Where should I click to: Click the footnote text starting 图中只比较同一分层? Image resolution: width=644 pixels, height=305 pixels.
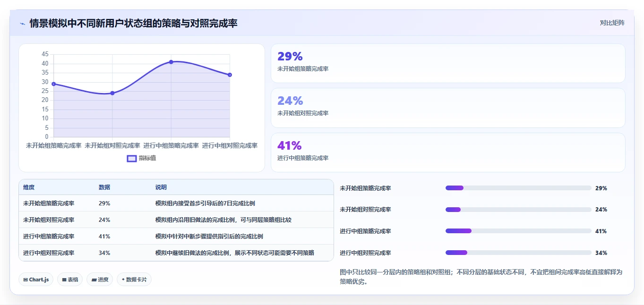coord(481,277)
